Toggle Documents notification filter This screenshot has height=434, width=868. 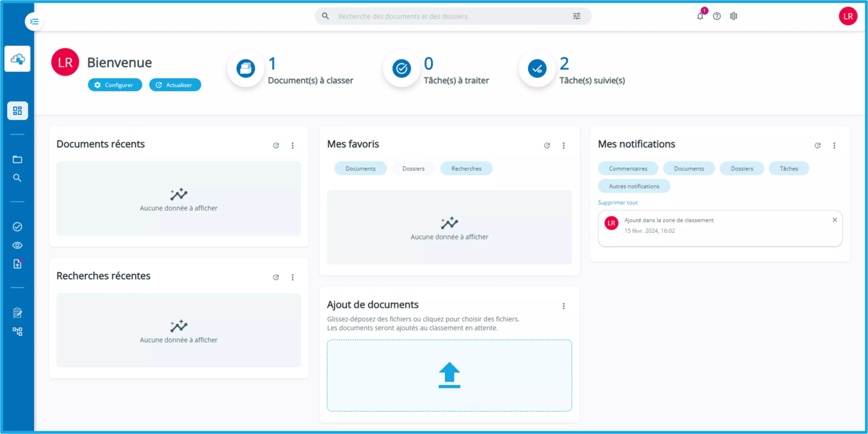(x=689, y=168)
